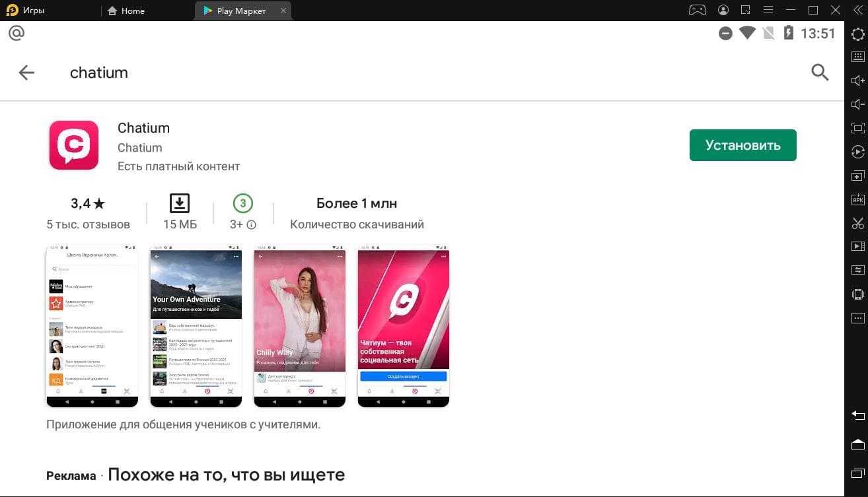The width and height of the screenshot is (868, 497).
Task: Open the Chilly Willy screenshot
Action: [300, 326]
